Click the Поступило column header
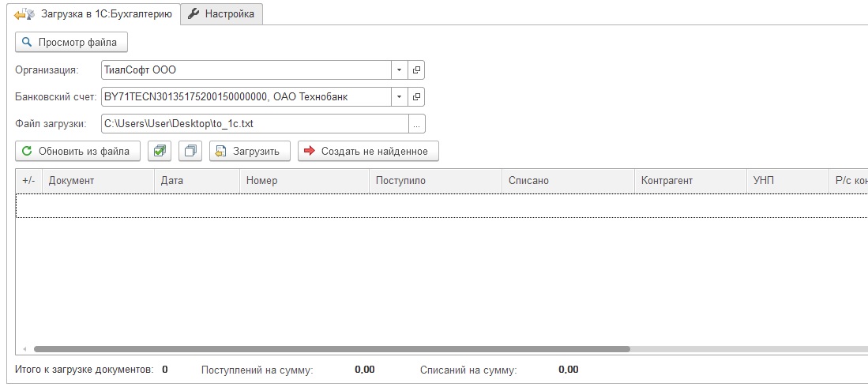Screen dimensions: 868x387 pos(434,181)
